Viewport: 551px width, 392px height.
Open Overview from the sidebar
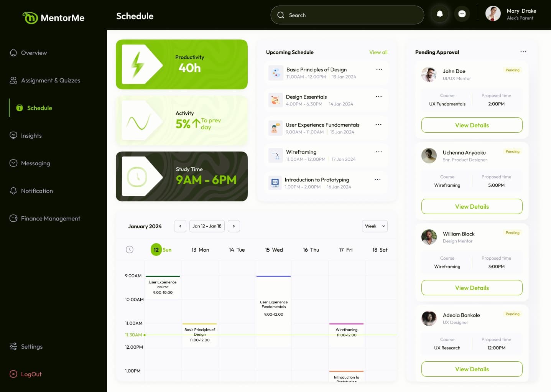coord(28,53)
